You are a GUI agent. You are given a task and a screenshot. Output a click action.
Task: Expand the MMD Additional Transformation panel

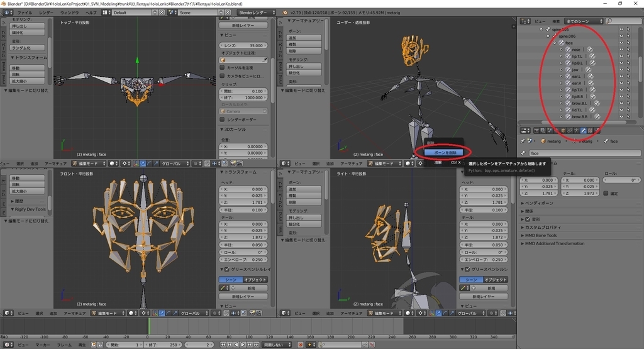[552, 243]
